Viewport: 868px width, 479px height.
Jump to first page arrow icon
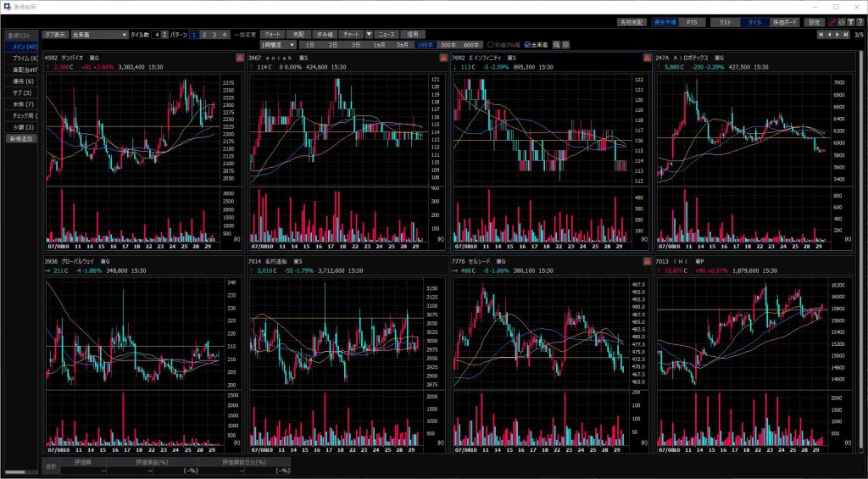point(819,35)
